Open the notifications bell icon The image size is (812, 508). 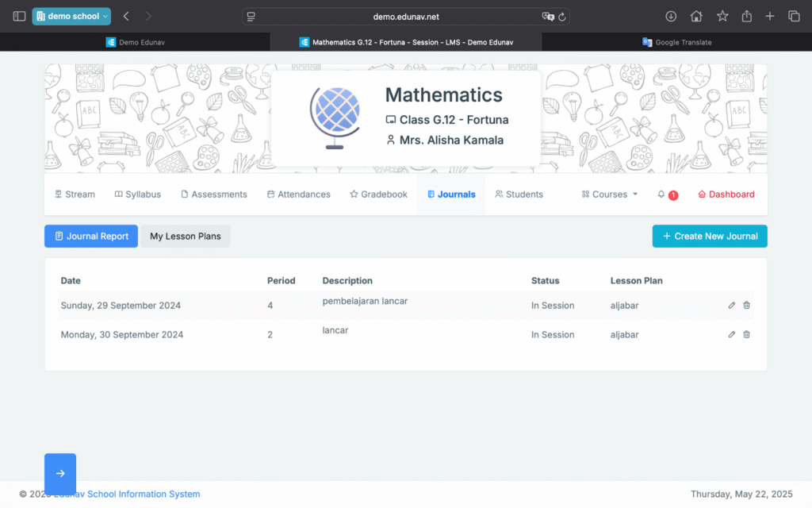point(662,194)
